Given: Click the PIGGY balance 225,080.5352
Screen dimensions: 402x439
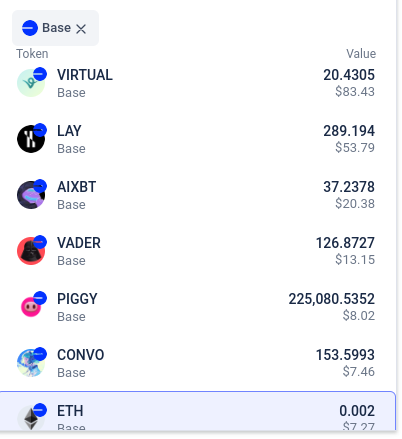Looking at the screenshot, I should 332,299.
